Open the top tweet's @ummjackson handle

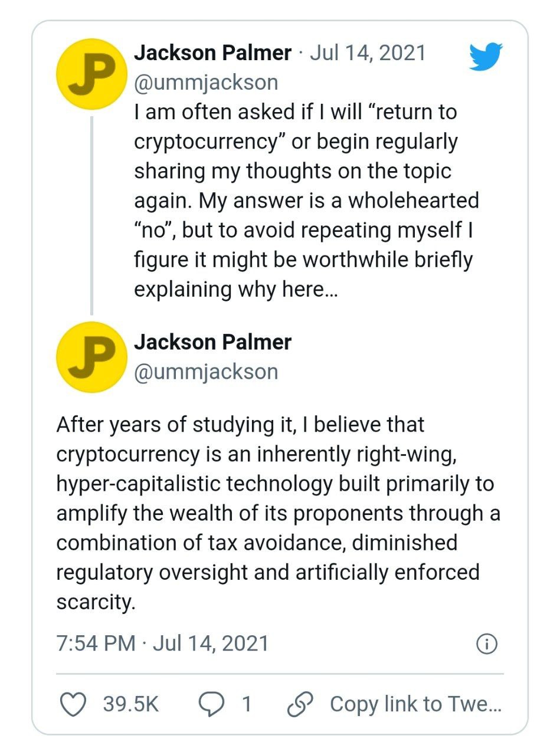click(206, 83)
